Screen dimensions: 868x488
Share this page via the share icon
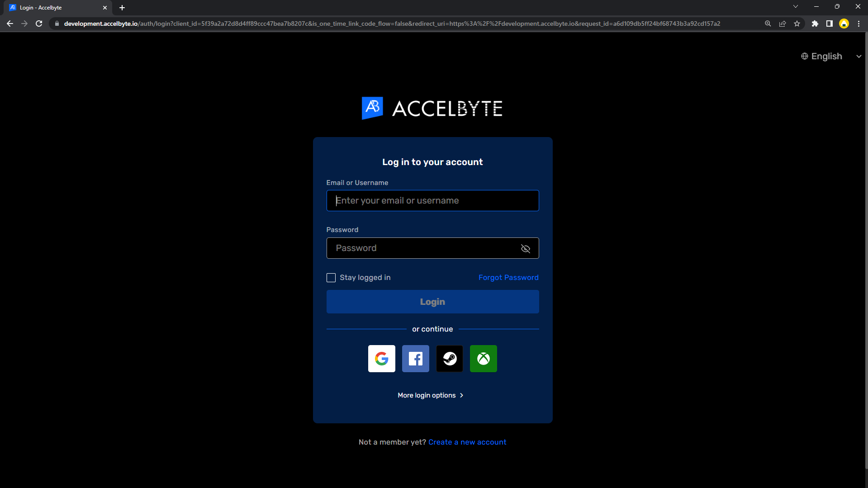pyautogui.click(x=782, y=24)
